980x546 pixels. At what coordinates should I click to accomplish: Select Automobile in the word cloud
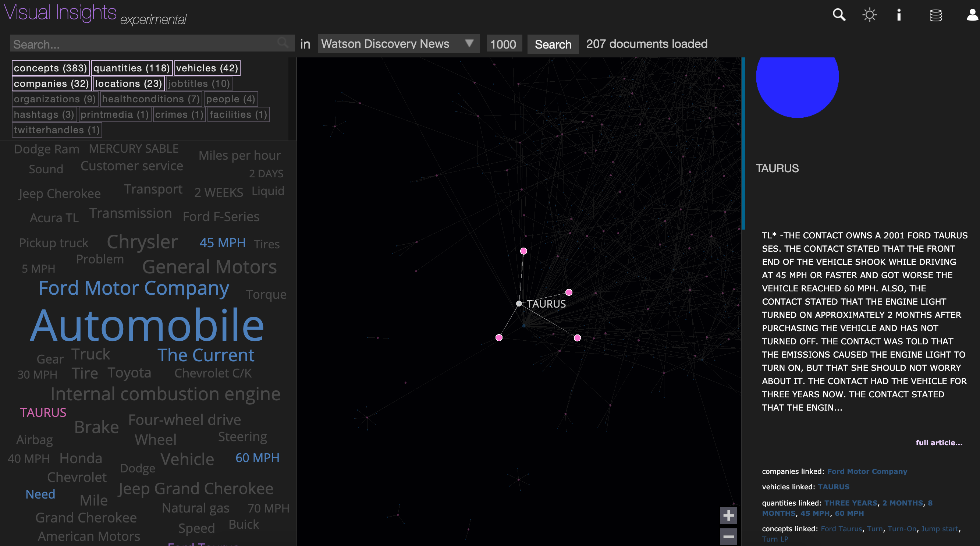click(x=147, y=326)
